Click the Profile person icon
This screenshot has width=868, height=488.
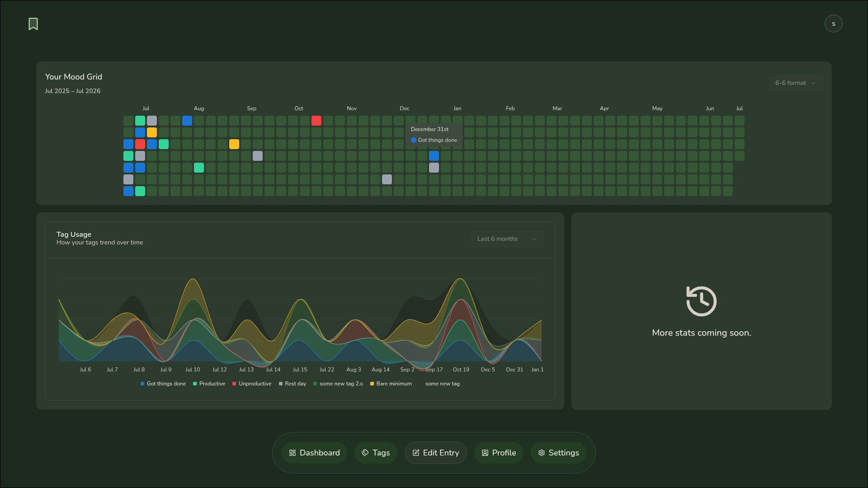[x=485, y=453]
